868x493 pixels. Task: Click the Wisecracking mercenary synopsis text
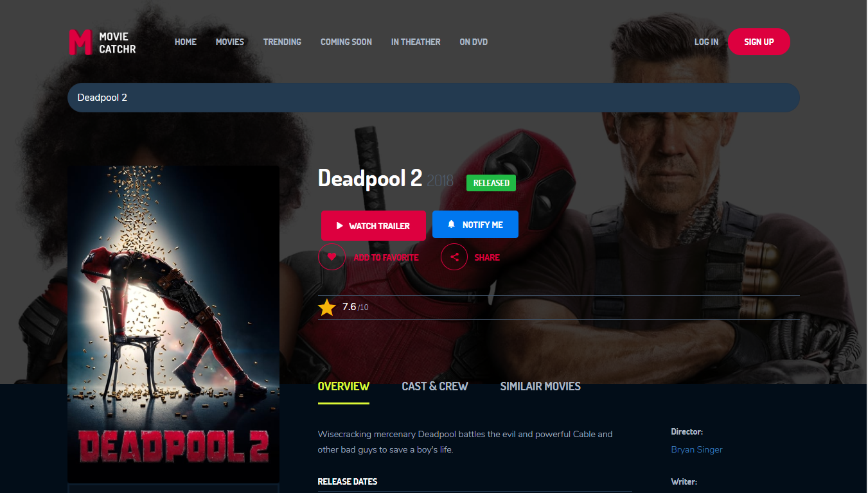(x=465, y=442)
